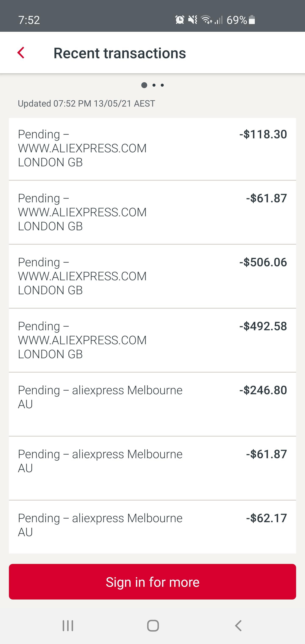Viewport: 305px width, 644px height.
Task: Tap the updated timestamp text
Action: 86,103
